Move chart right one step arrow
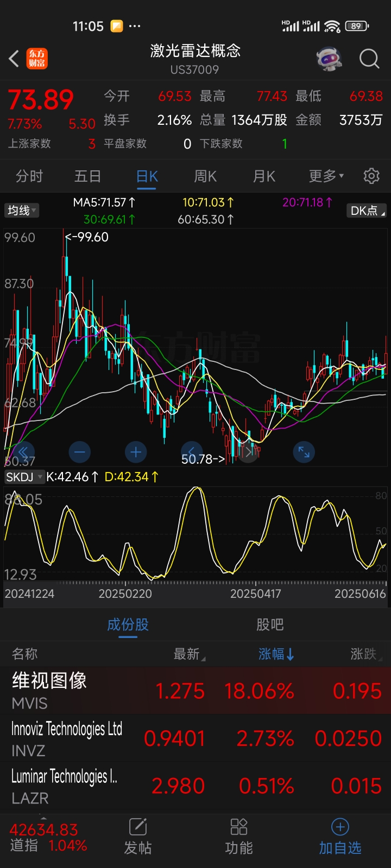 coord(248,452)
